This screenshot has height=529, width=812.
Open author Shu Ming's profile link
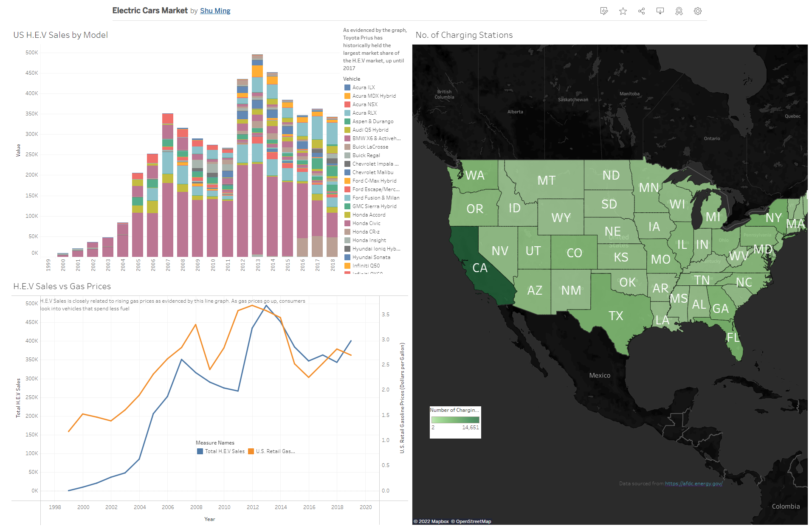point(215,11)
